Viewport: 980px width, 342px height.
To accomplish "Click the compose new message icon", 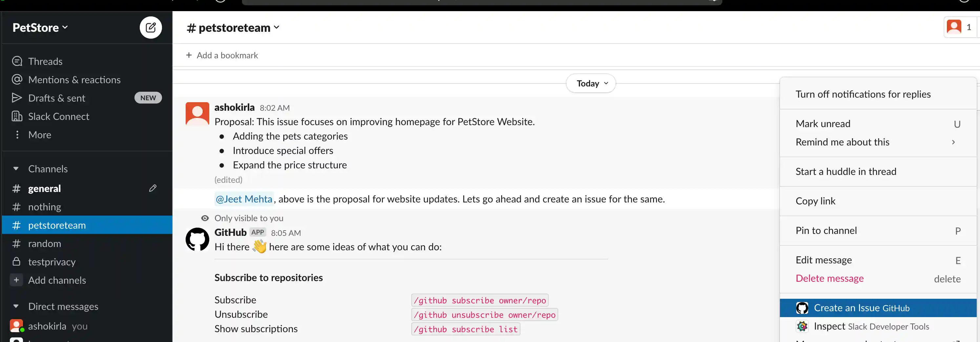I will [151, 28].
